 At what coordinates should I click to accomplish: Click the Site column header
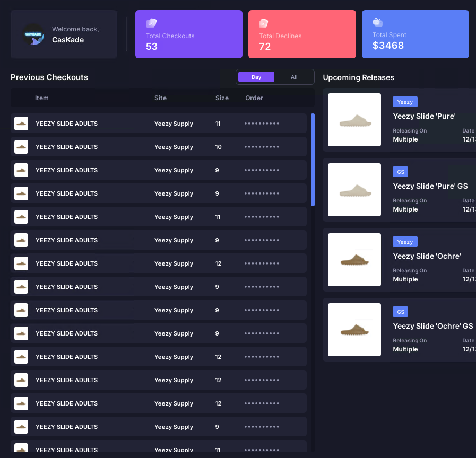click(160, 98)
